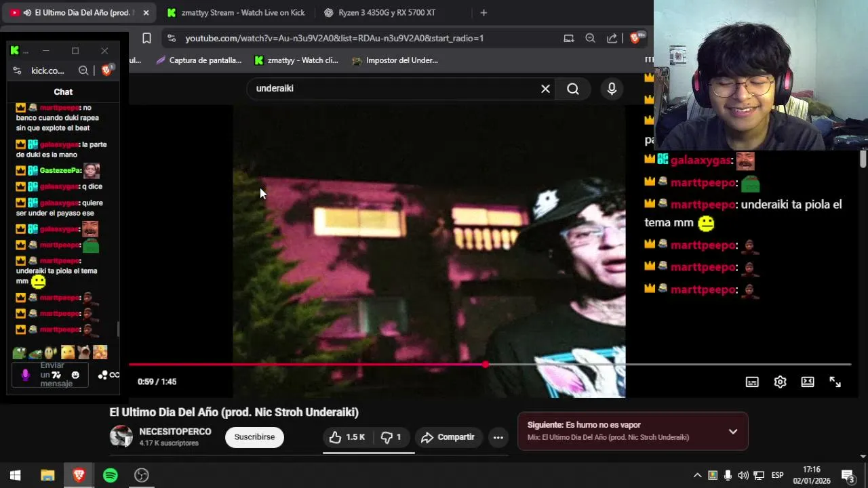This screenshot has height=488, width=868.
Task: Open the notifications center icon
Action: coord(847,475)
